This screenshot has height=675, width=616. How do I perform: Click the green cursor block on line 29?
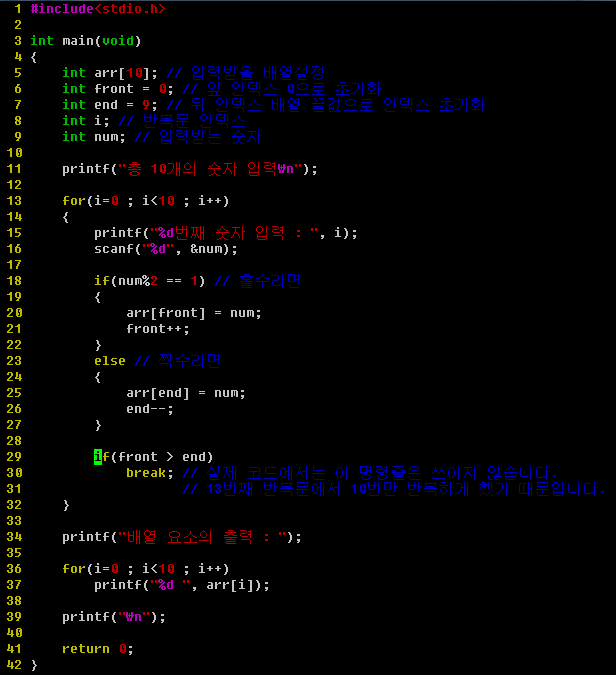tap(98, 457)
